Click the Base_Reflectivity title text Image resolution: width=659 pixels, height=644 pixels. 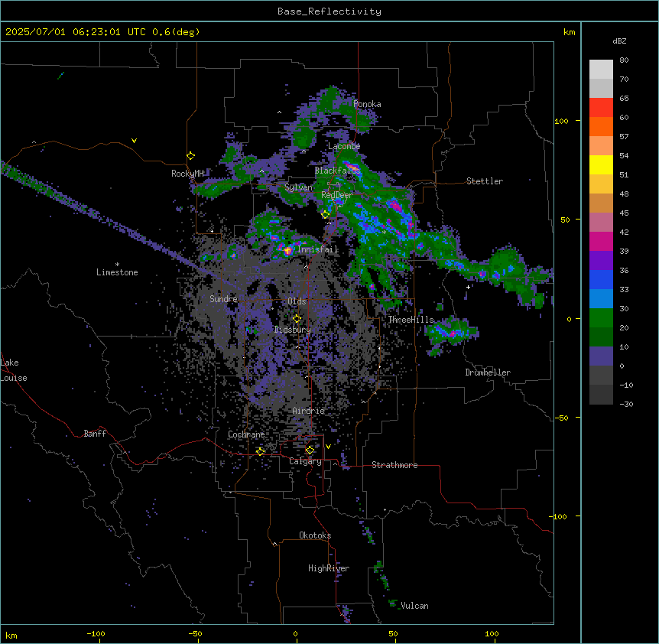[x=329, y=11]
